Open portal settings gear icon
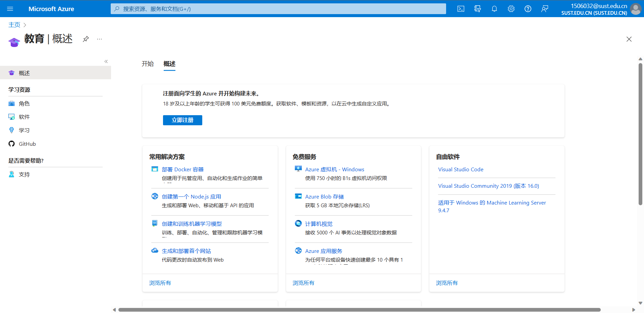The width and height of the screenshot is (644, 313). pyautogui.click(x=511, y=9)
